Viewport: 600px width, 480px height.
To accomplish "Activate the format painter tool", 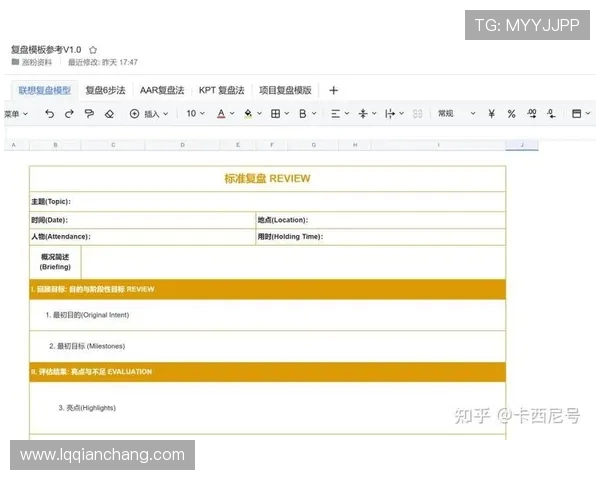I will [89, 114].
